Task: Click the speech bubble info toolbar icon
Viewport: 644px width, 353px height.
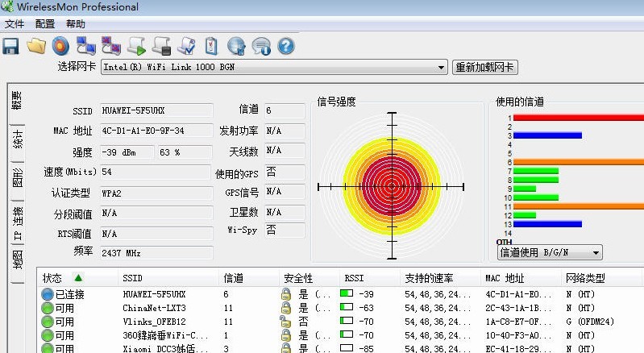Action: (261, 46)
